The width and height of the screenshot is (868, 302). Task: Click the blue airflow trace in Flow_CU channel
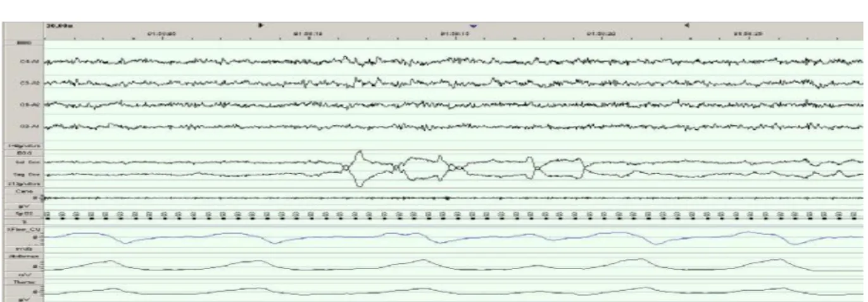click(453, 238)
